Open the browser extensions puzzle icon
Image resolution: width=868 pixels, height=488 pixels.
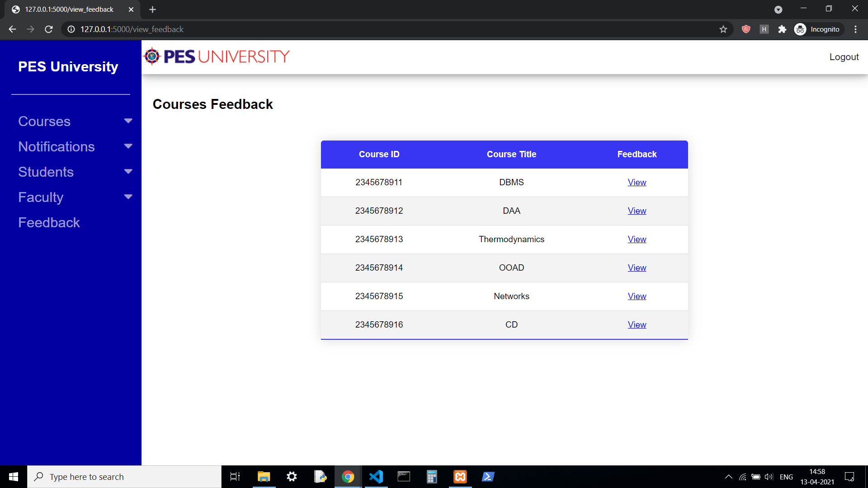tap(782, 29)
